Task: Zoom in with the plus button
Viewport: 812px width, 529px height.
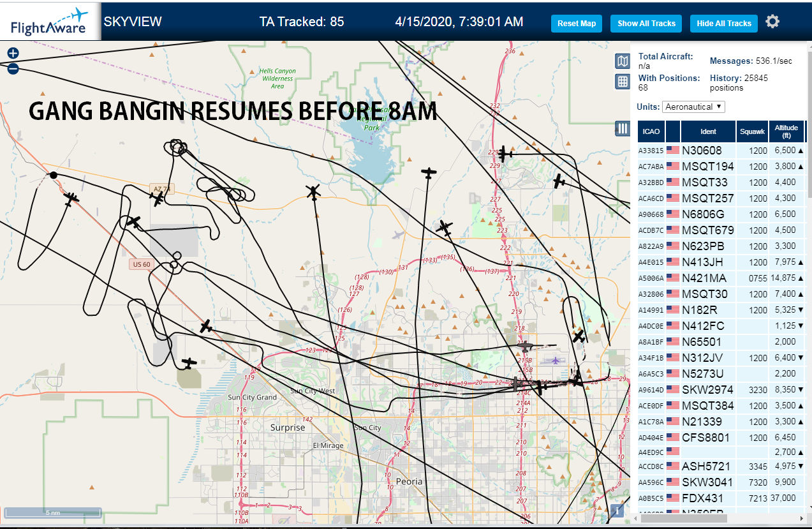Action: pyautogui.click(x=13, y=54)
